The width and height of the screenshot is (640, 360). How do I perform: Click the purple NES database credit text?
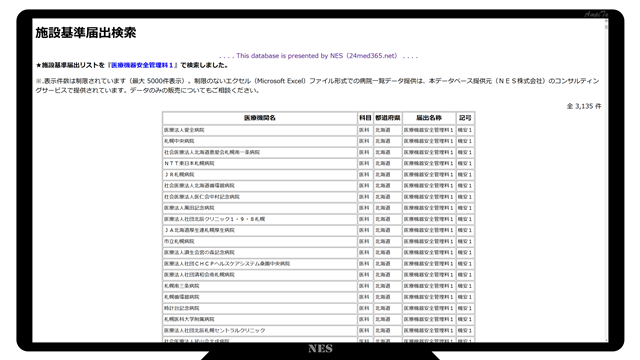coord(318,56)
